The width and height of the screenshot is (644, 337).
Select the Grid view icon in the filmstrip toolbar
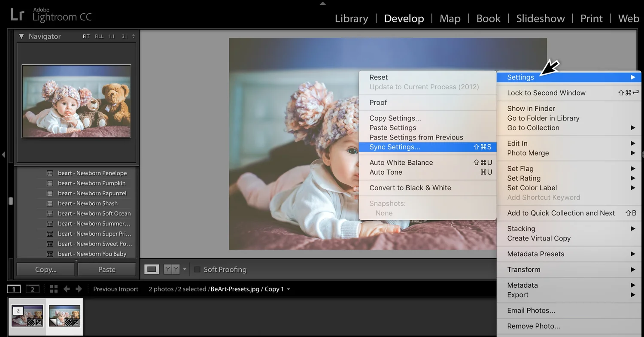pyautogui.click(x=53, y=289)
